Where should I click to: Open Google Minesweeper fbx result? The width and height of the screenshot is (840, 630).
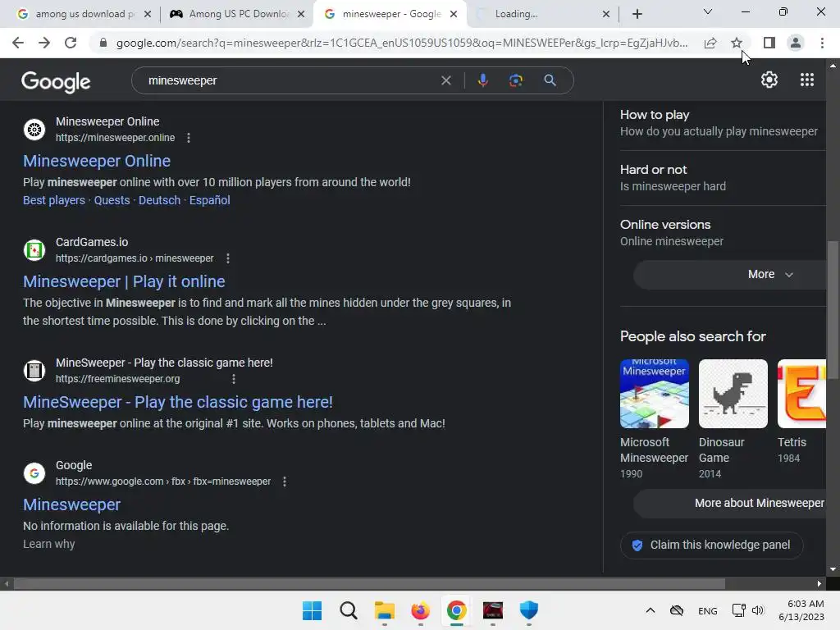72,504
